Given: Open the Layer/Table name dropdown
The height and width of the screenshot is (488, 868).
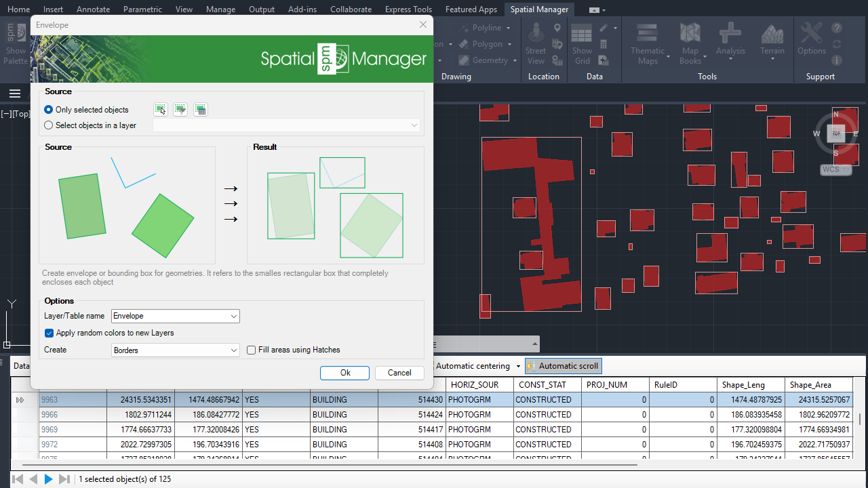Looking at the screenshot, I should pyautogui.click(x=233, y=316).
